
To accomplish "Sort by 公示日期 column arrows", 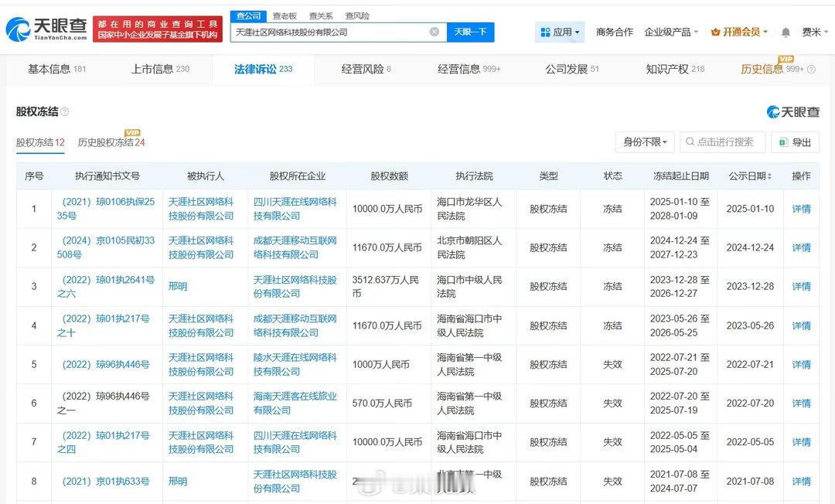I will tap(769, 176).
